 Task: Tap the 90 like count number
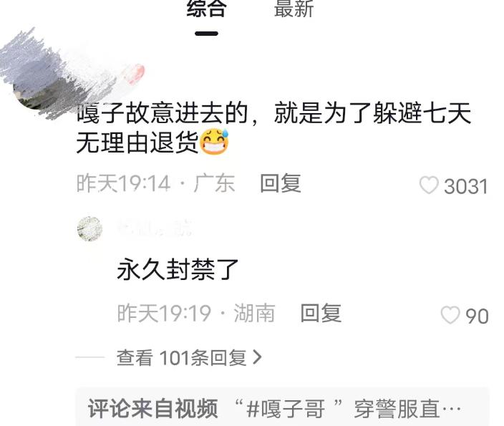(477, 316)
